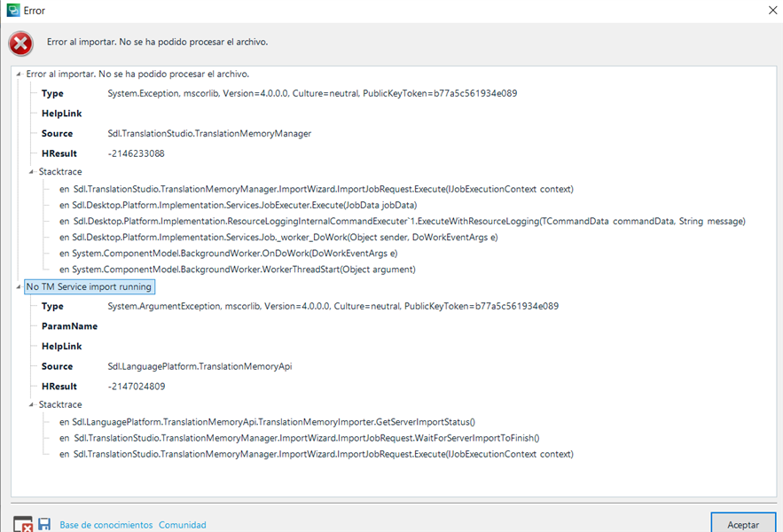Image resolution: width=783 pixels, height=532 pixels.
Task: Click the ParamName property label
Action: pyautogui.click(x=69, y=326)
